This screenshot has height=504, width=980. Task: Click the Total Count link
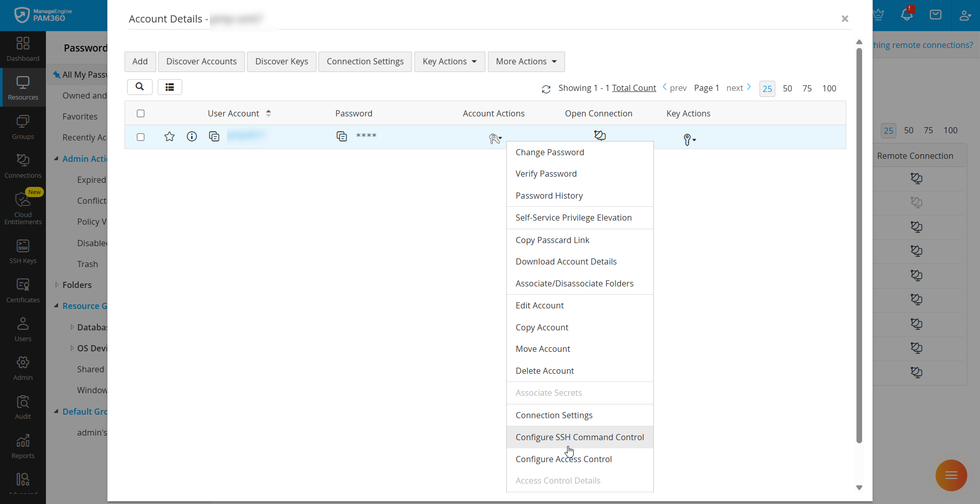(x=634, y=88)
